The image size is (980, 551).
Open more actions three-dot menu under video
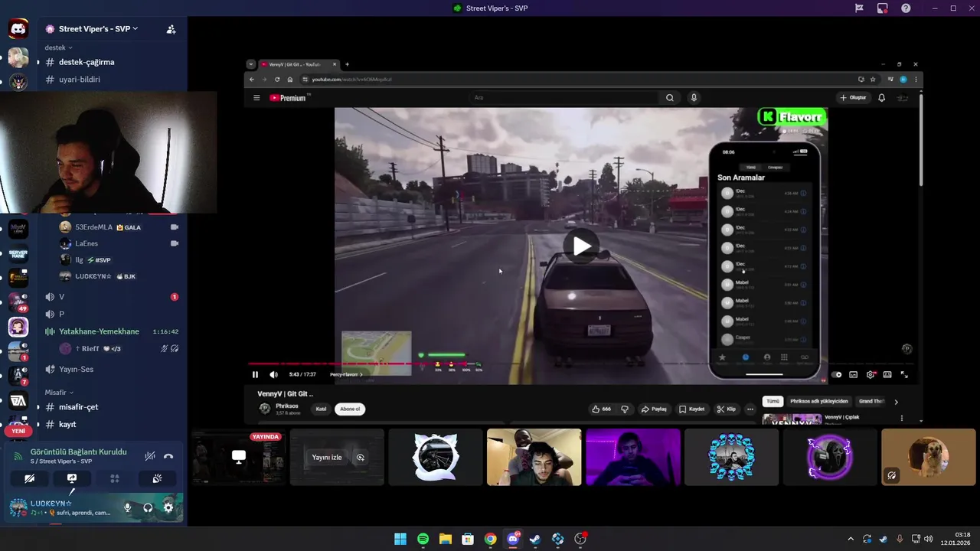click(x=750, y=409)
